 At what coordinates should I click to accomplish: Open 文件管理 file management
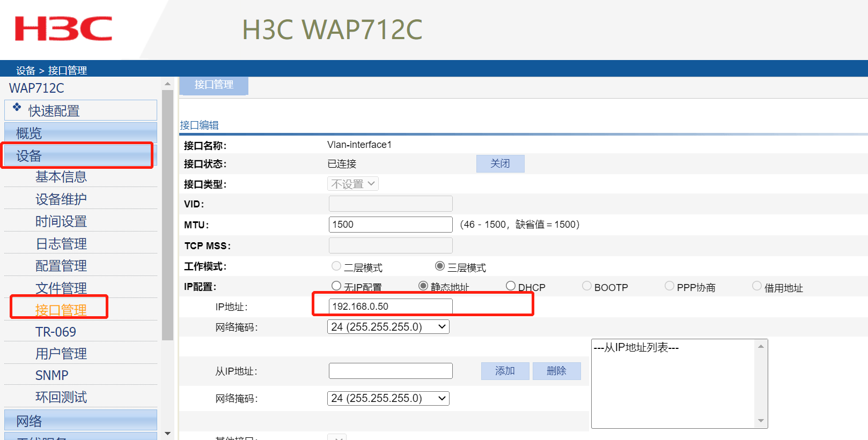pos(61,288)
